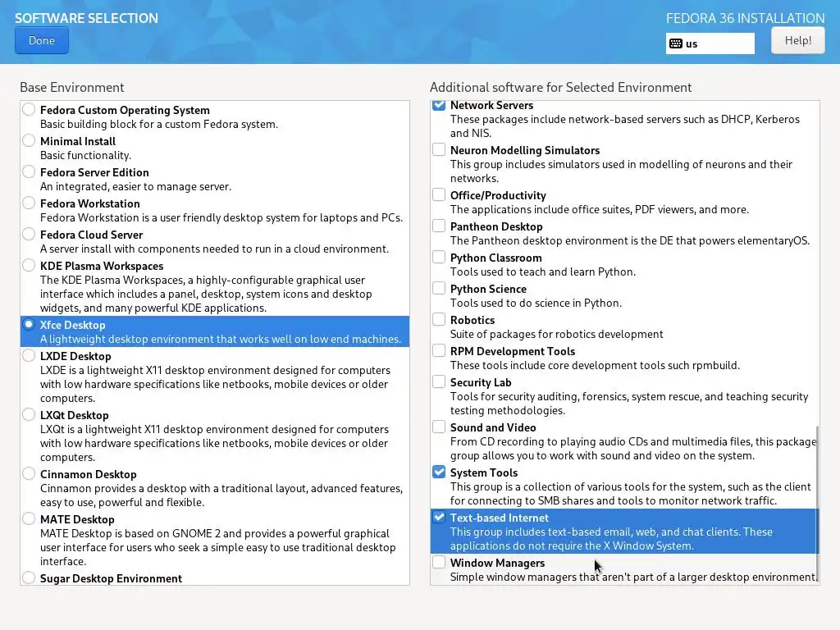The image size is (840, 630).
Task: Click the keyboard layout icon beside us
Action: 676,44
